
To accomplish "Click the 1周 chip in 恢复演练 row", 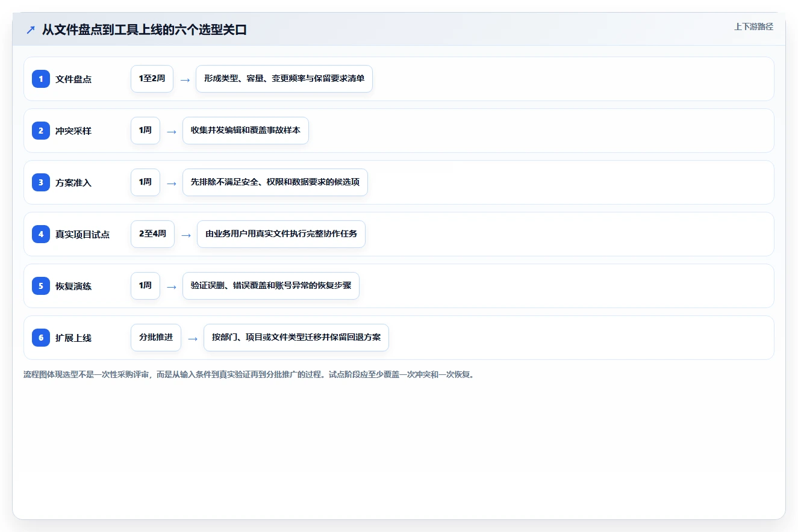I will click(145, 286).
